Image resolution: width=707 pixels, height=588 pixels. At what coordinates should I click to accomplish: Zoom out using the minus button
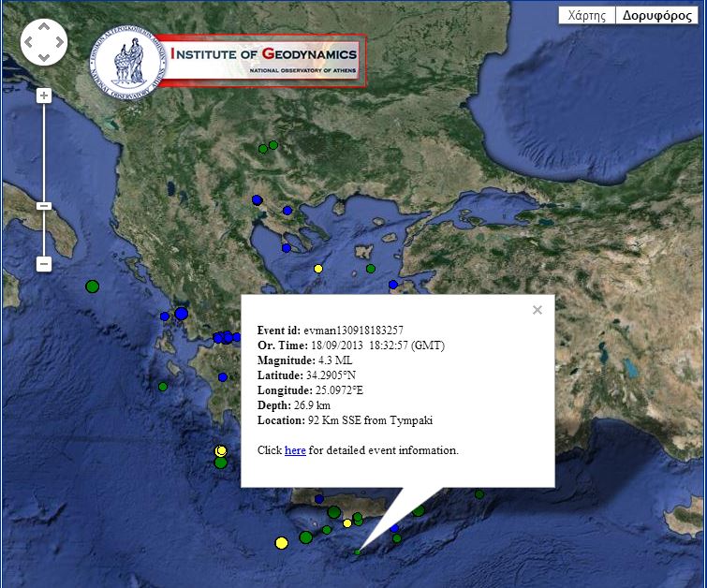coord(44,264)
